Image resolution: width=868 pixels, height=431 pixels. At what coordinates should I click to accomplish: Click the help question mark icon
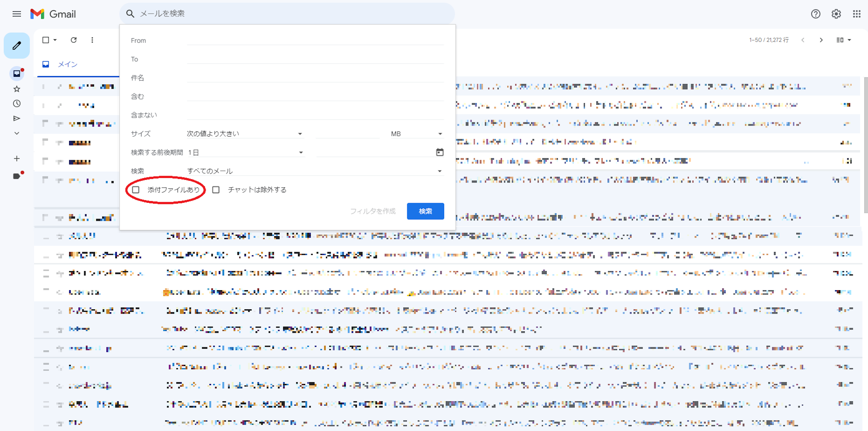point(815,14)
